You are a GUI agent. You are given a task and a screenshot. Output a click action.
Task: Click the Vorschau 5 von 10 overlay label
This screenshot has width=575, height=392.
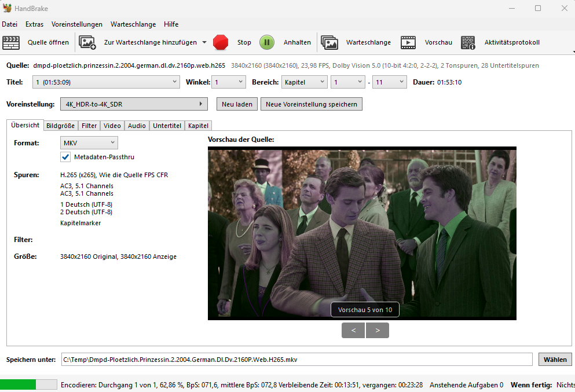365,310
